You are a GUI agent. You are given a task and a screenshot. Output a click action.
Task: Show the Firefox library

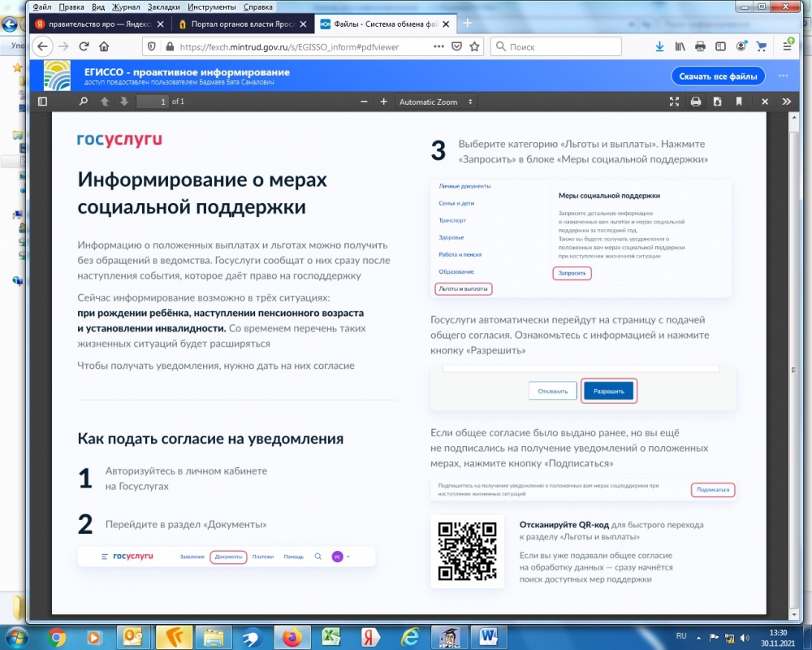[x=680, y=46]
